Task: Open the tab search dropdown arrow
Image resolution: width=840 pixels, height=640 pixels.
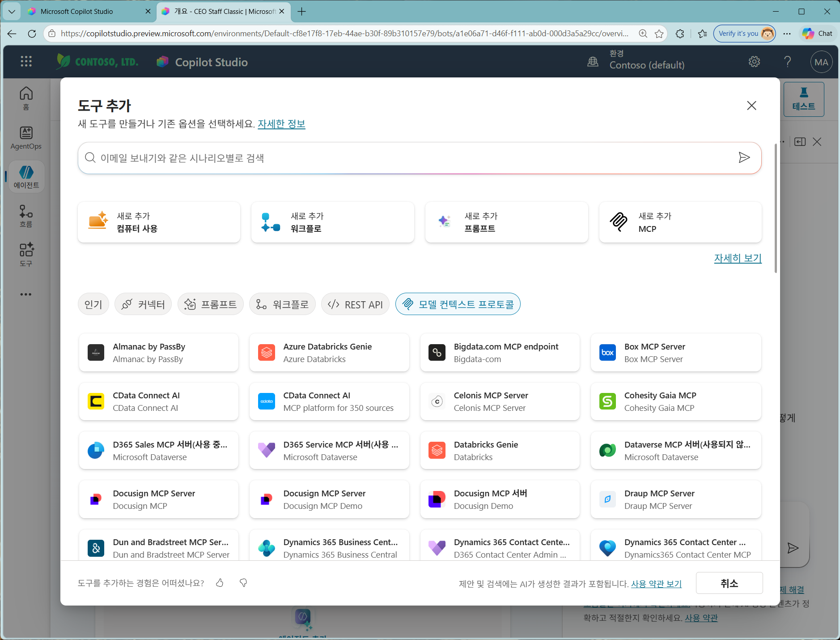Action: click(x=12, y=11)
